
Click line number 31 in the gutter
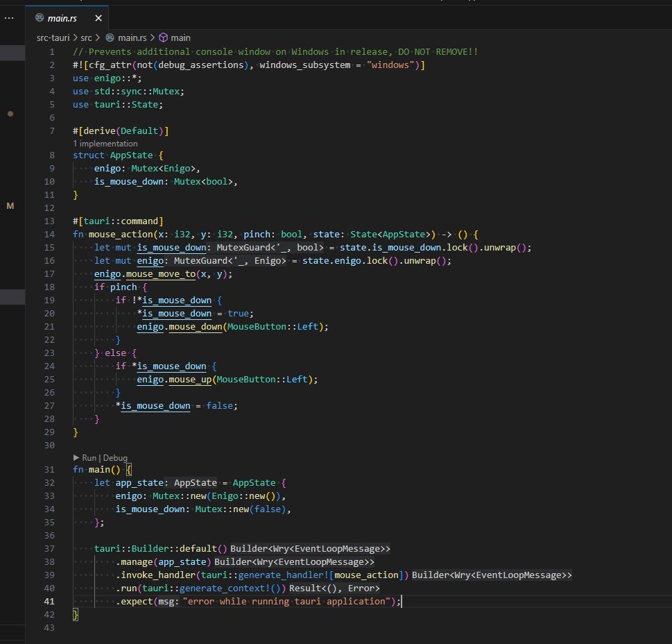[49, 470]
